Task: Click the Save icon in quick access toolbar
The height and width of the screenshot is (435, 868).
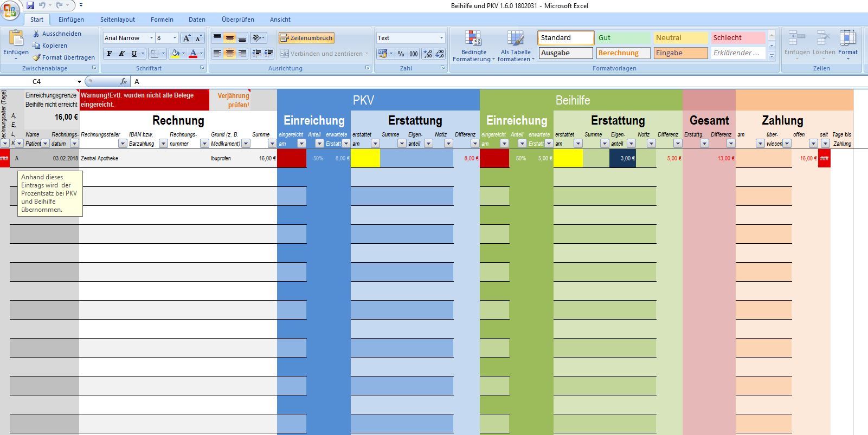Action: (30, 5)
